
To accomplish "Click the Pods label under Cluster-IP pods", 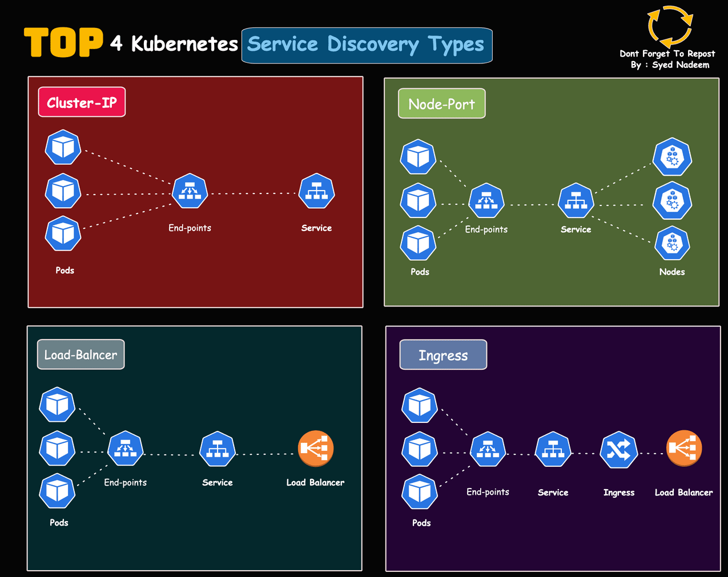I will pos(64,271).
